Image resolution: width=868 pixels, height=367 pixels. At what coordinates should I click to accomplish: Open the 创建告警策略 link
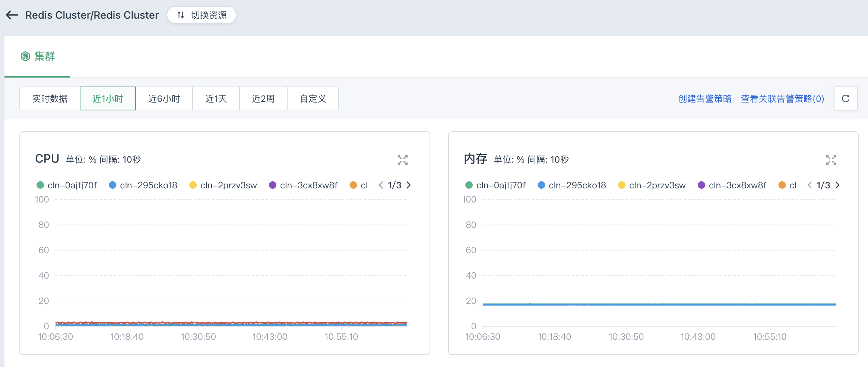coord(705,98)
